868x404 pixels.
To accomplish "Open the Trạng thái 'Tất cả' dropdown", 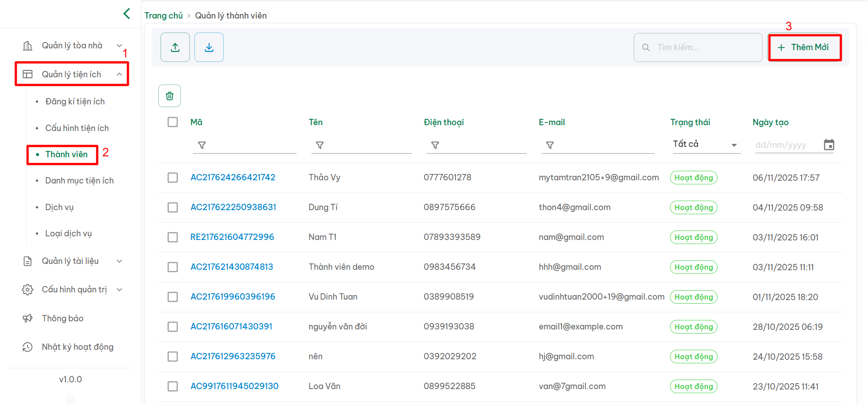I will point(705,145).
